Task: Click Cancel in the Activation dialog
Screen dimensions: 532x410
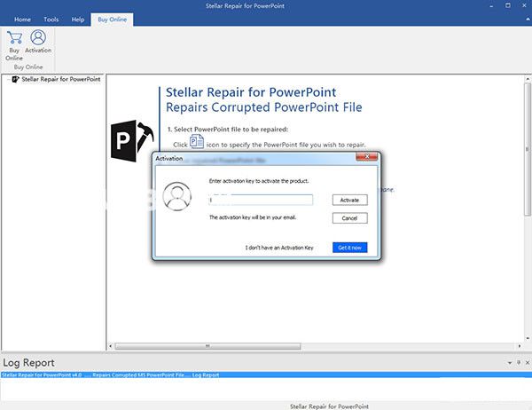Action: click(x=350, y=218)
